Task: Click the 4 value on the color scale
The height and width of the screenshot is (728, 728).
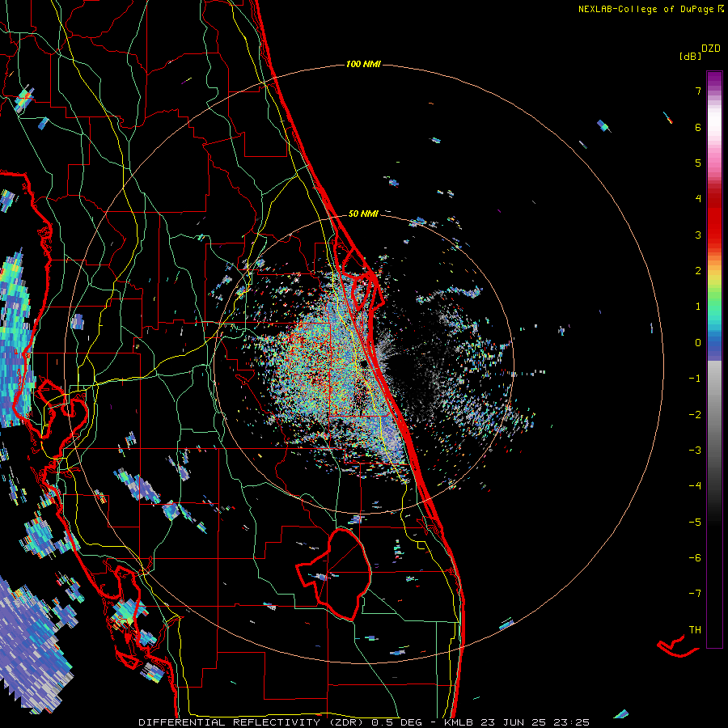Action: point(698,199)
